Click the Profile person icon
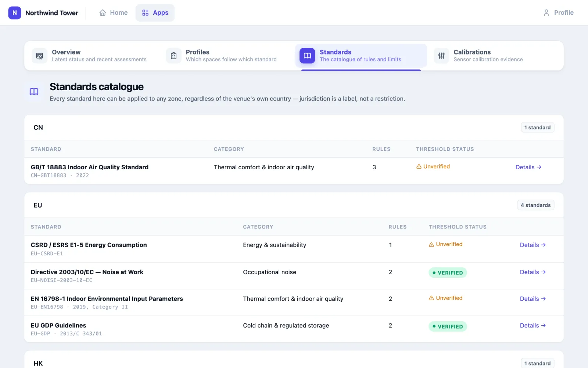The image size is (588, 368). [x=546, y=13]
